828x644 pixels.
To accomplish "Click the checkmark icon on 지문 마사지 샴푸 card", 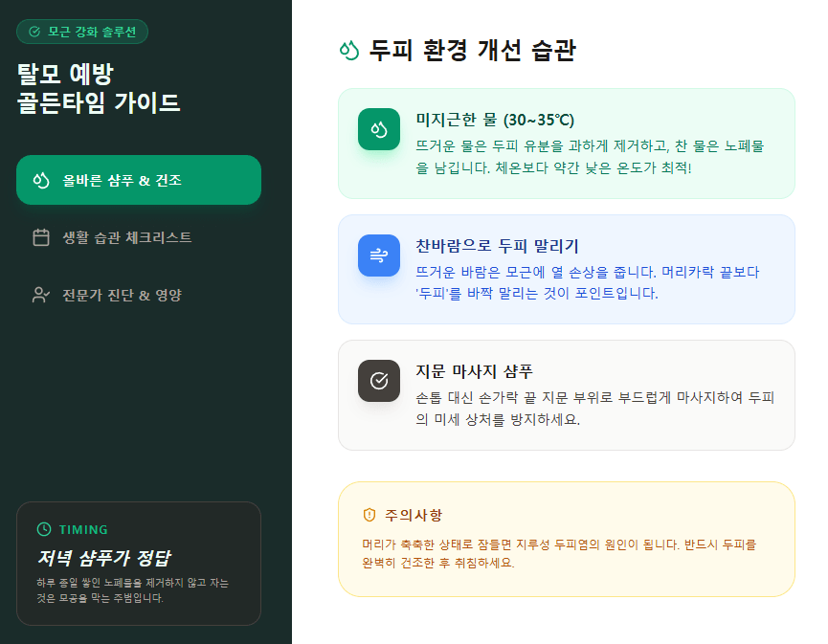I will point(379,380).
